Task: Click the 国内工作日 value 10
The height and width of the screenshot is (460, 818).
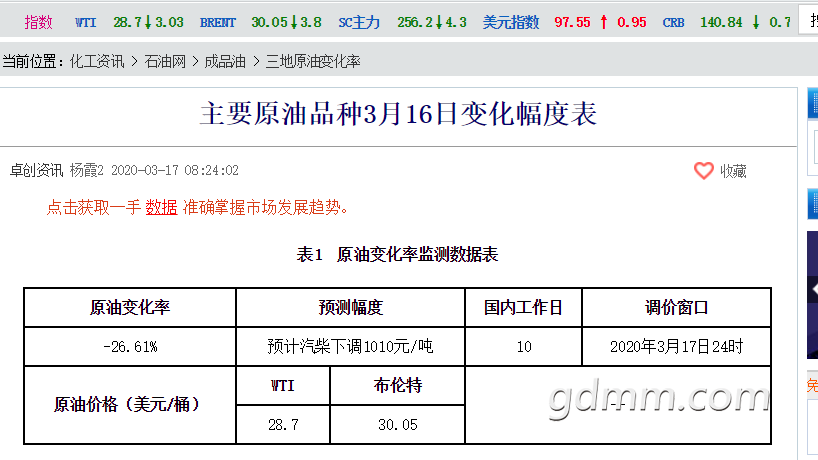Action: (523, 346)
